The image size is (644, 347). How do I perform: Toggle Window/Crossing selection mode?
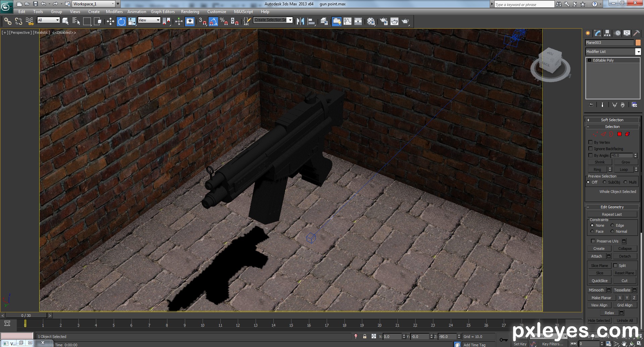coord(98,21)
